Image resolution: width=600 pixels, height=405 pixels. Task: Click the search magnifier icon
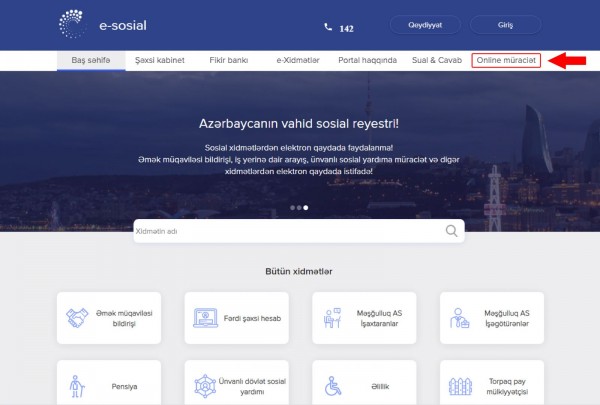(x=452, y=231)
